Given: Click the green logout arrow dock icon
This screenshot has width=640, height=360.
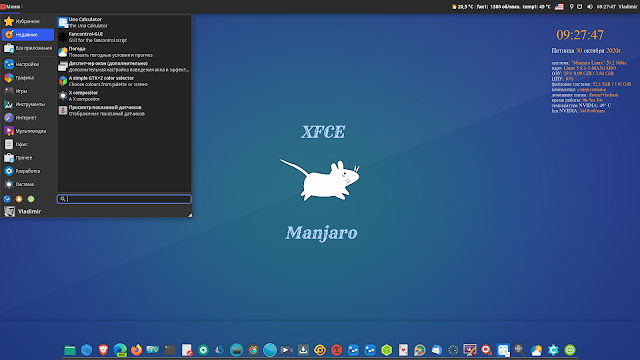Looking at the screenshot, I should click(x=570, y=350).
